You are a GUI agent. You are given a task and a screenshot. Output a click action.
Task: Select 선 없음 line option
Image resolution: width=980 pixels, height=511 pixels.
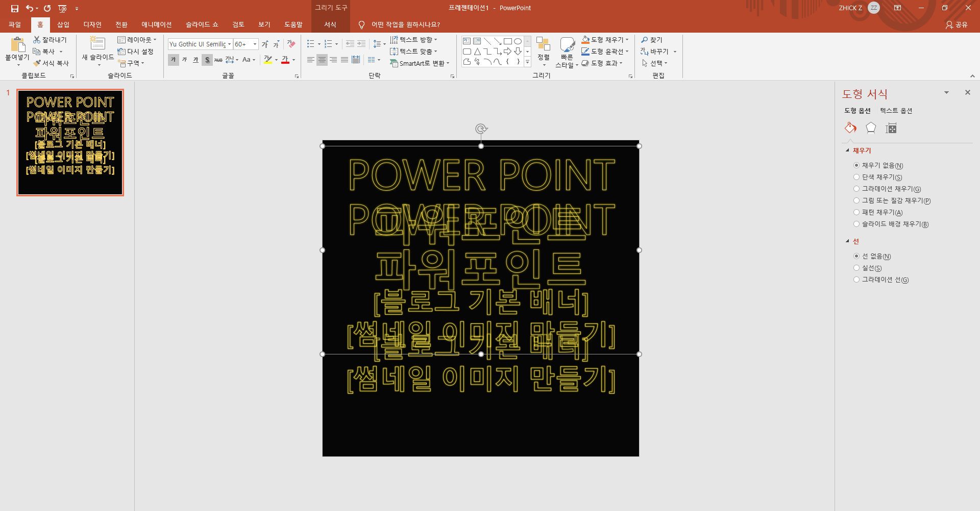[x=872, y=256]
